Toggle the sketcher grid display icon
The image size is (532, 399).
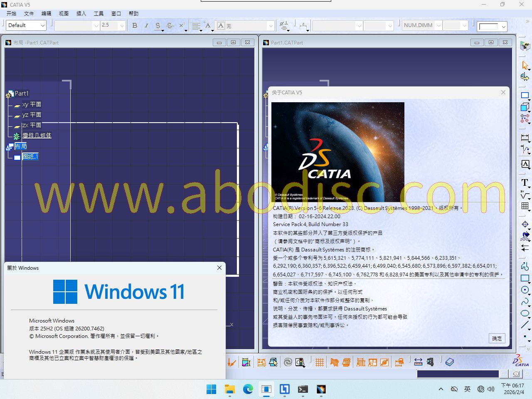(319, 362)
